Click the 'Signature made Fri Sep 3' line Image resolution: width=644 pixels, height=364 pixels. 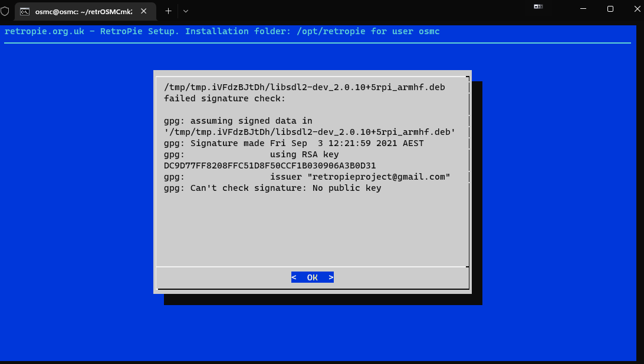coord(294,143)
